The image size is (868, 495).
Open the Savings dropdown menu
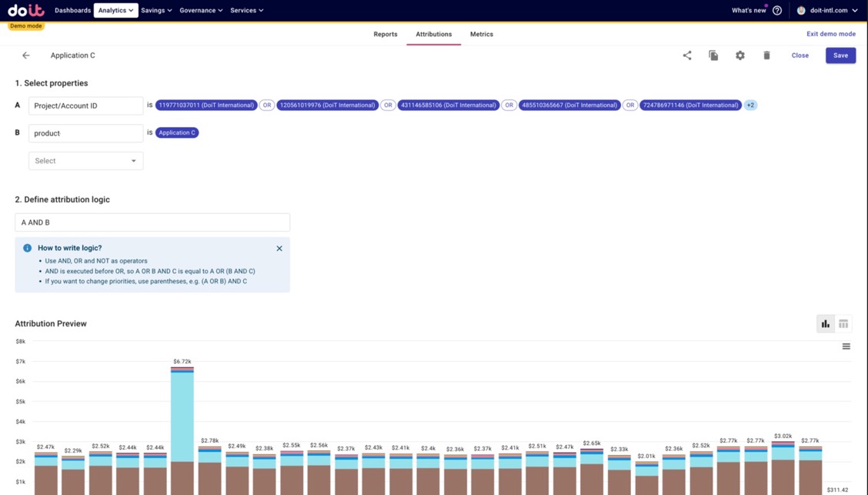pos(156,11)
